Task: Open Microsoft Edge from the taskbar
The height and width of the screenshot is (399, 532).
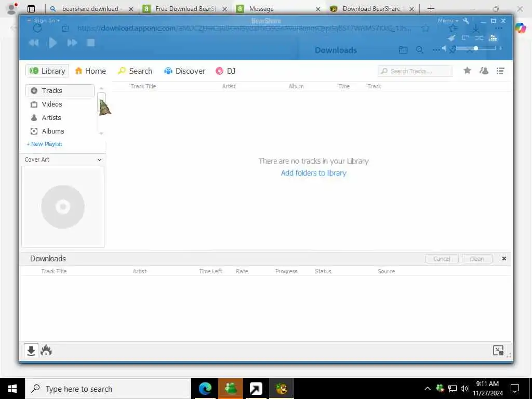Action: (205, 389)
